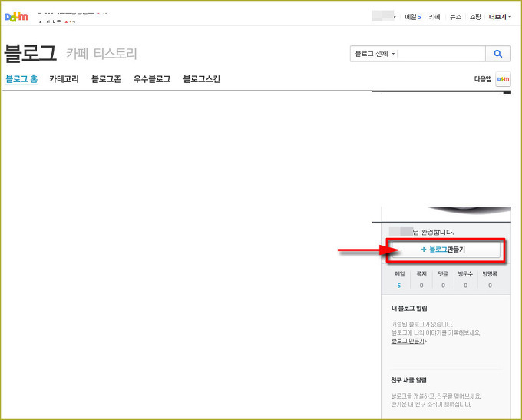Viewport: 522px width, 420px height.
Task: Open the 방문수 count stat
Action: click(x=465, y=279)
